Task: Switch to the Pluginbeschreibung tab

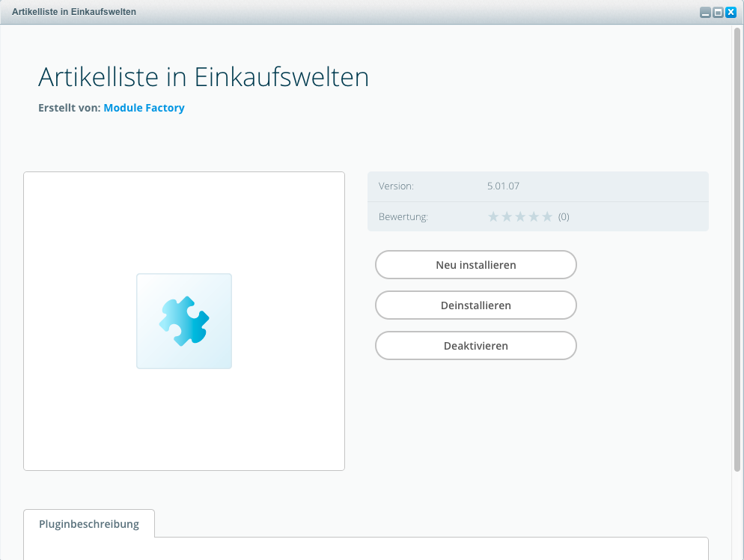Action: point(89,524)
